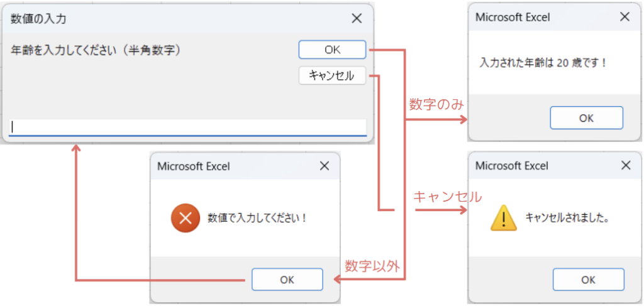Click the 数値の入力 title bar text
The width and height of the screenshot is (644, 306).
click(39, 19)
